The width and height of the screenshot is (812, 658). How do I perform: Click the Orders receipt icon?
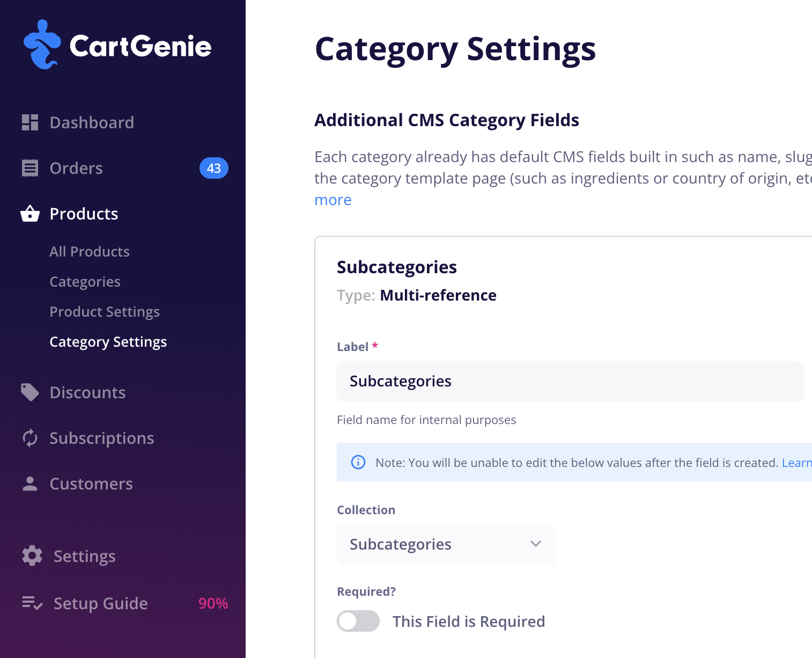[30, 168]
